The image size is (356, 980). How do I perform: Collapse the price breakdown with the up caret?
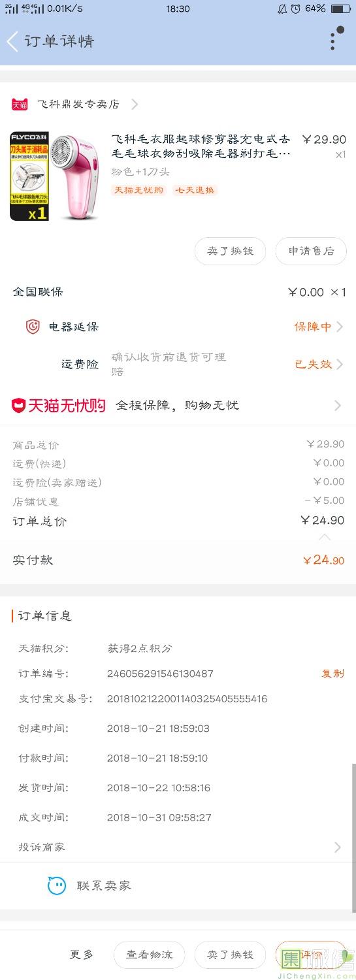[x=325, y=537]
